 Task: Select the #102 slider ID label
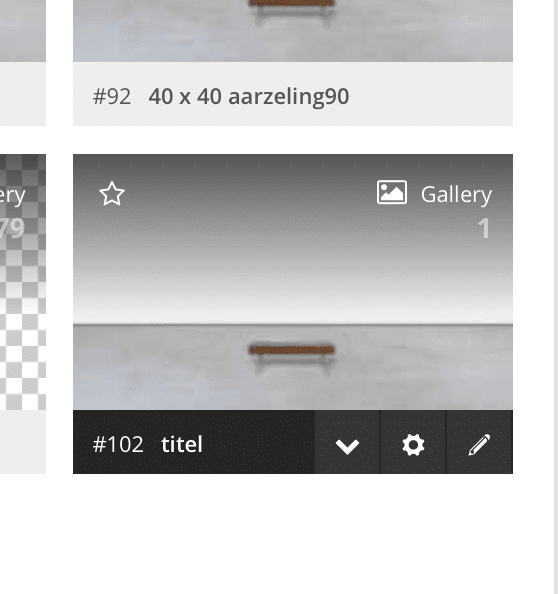point(118,444)
